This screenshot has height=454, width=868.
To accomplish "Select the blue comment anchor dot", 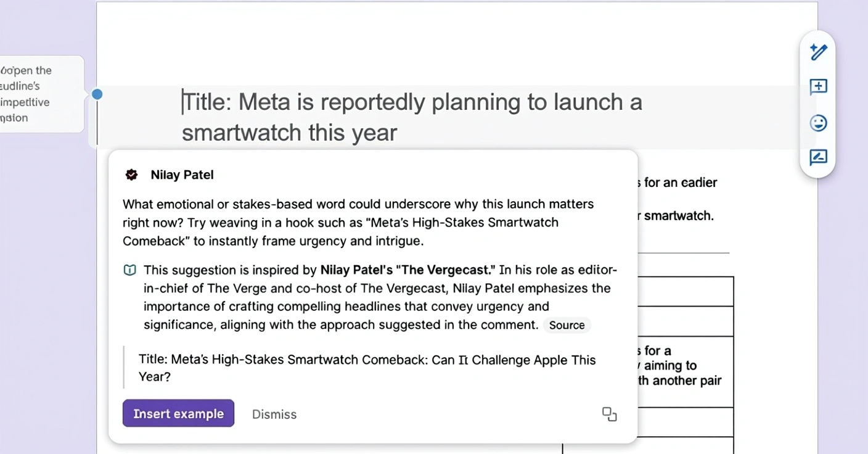I will click(97, 94).
